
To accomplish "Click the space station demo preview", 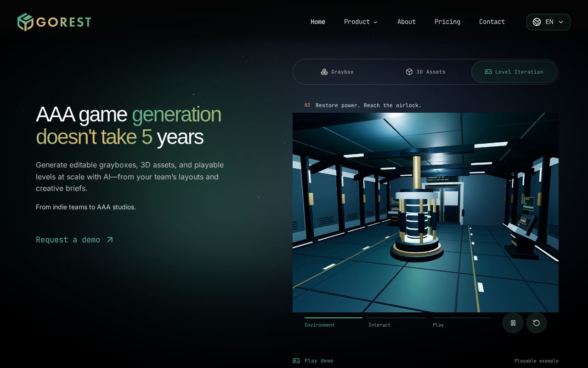I will [x=425, y=213].
